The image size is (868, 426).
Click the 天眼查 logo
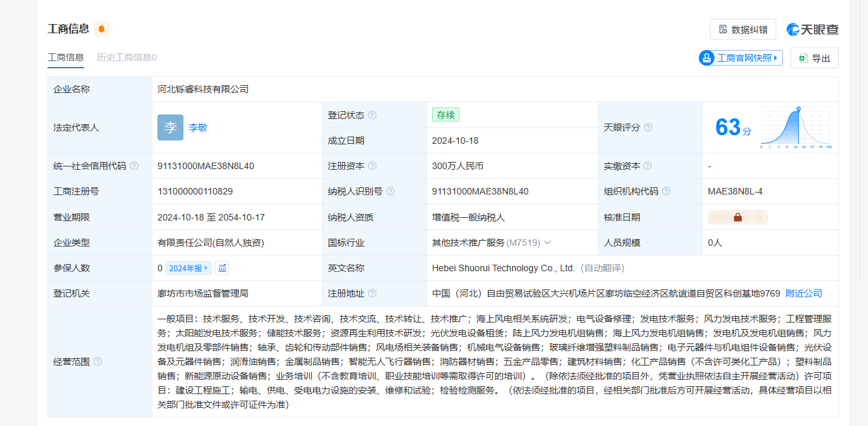(812, 29)
